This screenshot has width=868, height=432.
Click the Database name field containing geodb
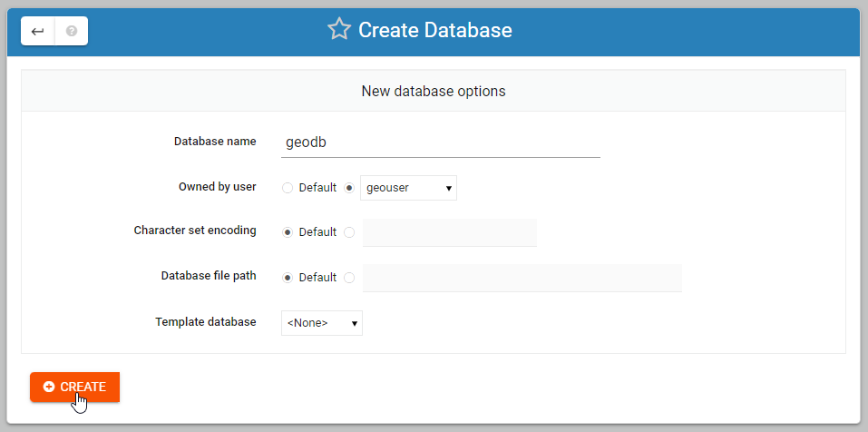pos(440,142)
